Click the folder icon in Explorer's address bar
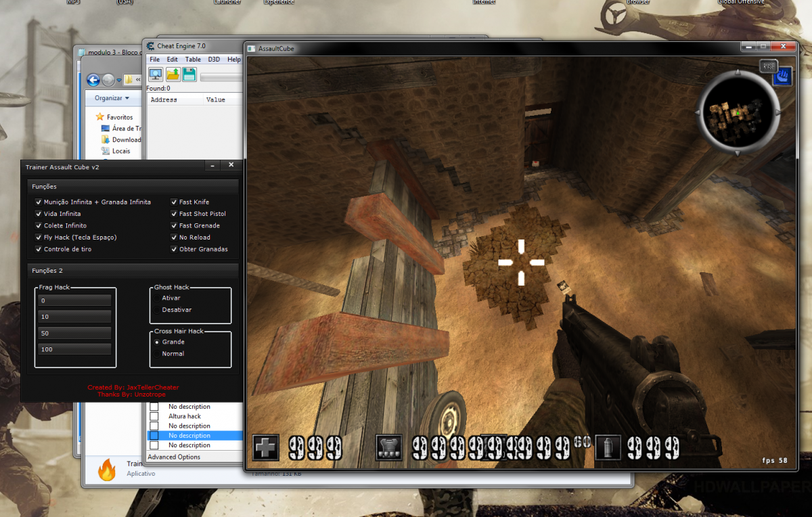This screenshot has height=517, width=812. pos(129,80)
